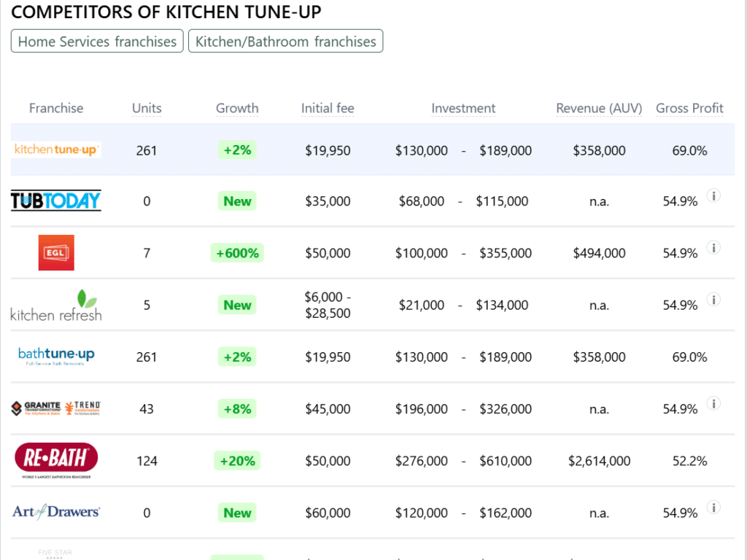Open the Tub Today franchise logo

click(56, 201)
